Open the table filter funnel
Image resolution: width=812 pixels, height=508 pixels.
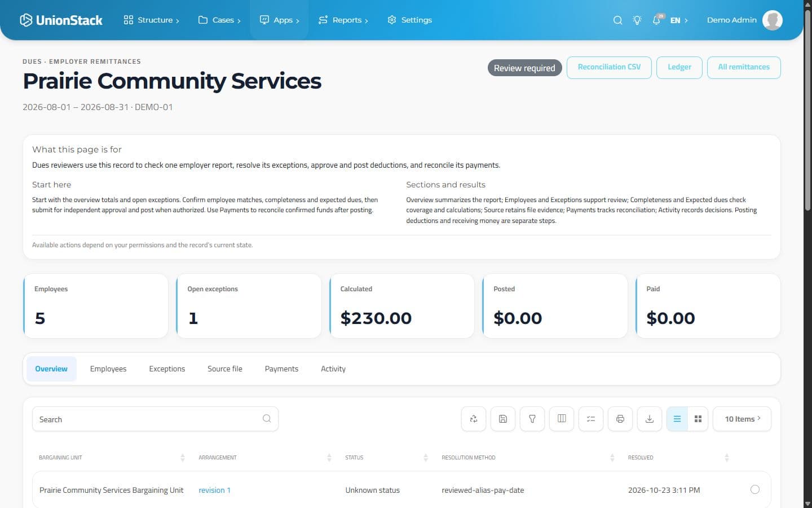pos(532,419)
